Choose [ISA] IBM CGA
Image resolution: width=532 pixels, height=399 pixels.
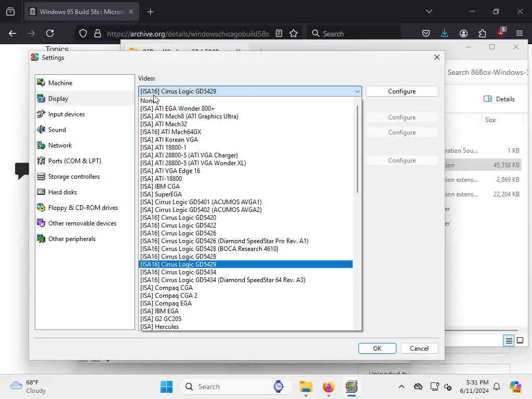click(x=246, y=187)
